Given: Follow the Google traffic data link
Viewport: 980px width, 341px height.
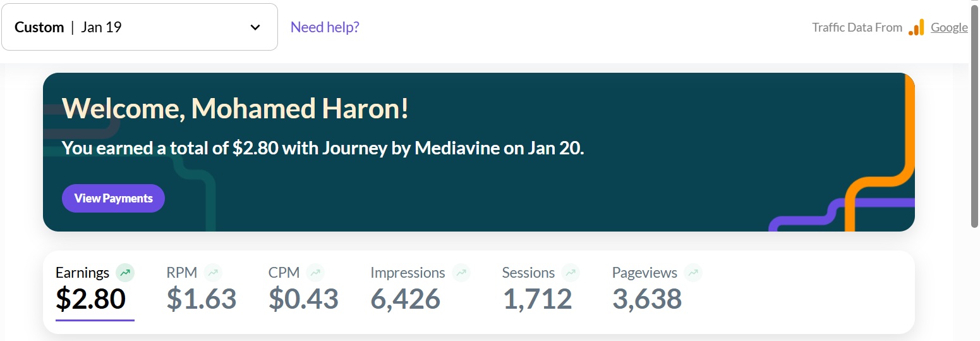Looking at the screenshot, I should [949, 27].
